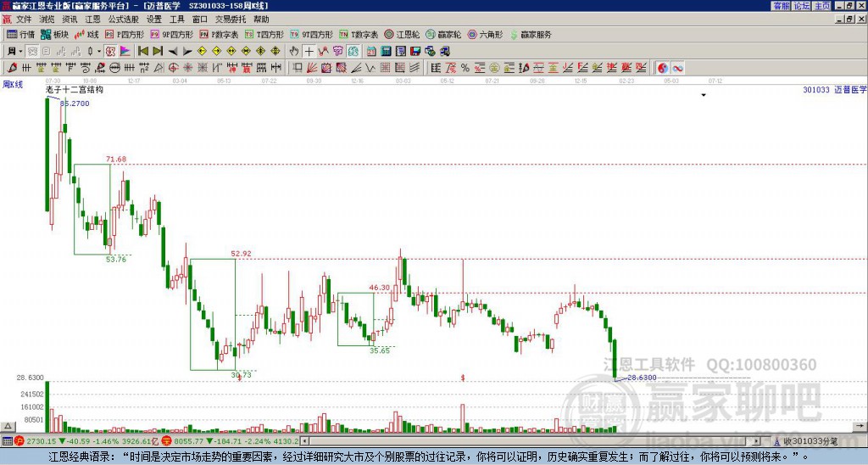Open the 9P四方形 tool
Image resolution: width=868 pixels, height=465 pixels.
[172, 34]
